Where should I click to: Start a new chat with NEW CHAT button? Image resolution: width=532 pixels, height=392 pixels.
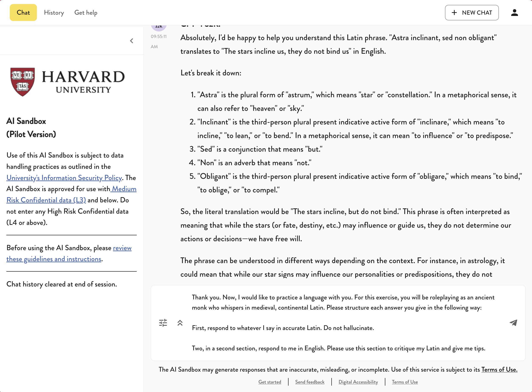coord(471,13)
